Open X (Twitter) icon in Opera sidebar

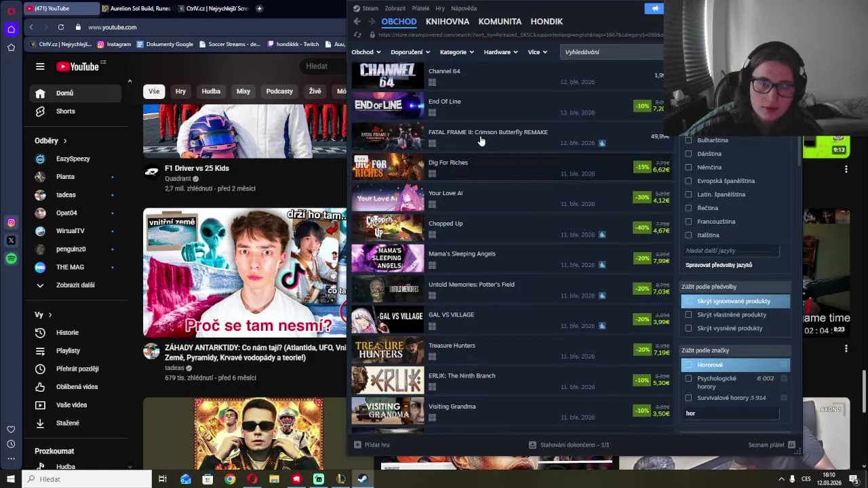[11, 240]
